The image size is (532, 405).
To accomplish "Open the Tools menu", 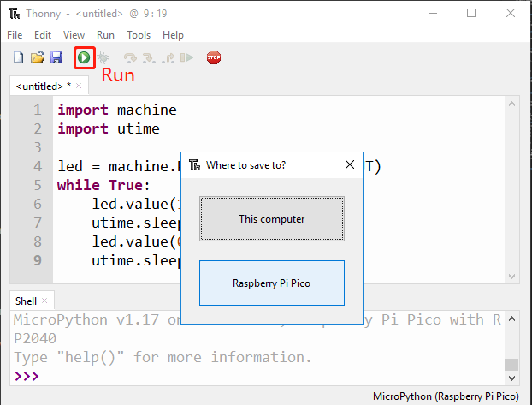I will (139, 35).
